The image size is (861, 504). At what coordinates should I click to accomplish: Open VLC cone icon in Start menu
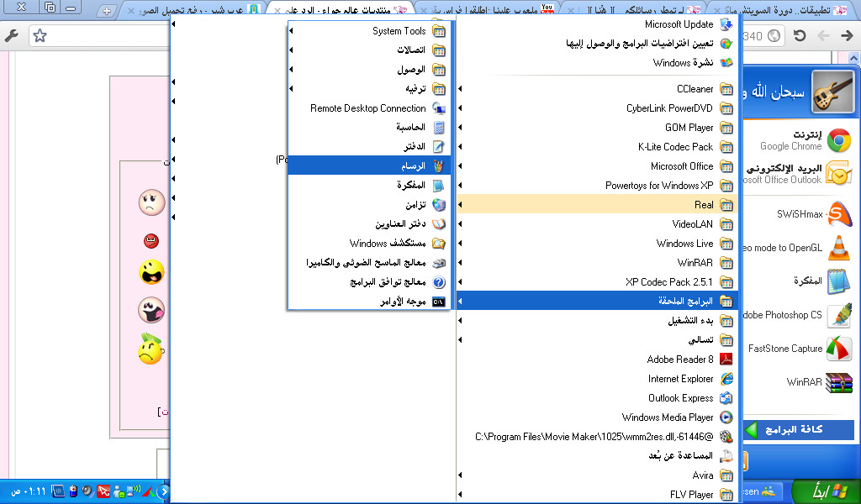838,248
